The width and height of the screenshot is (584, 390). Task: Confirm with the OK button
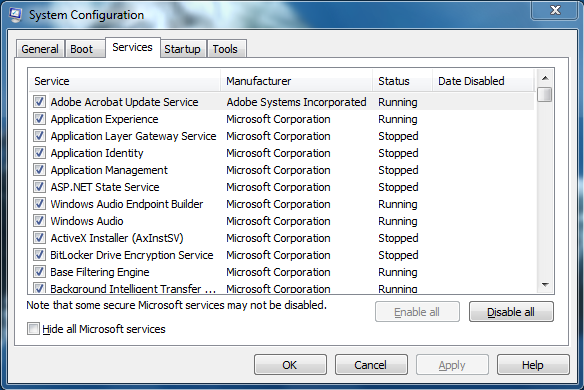coord(290,365)
